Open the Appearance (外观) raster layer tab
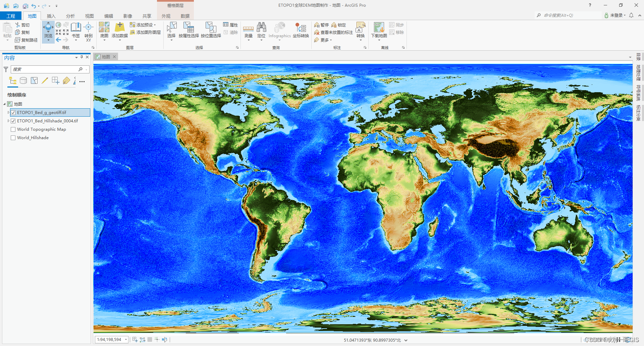The width and height of the screenshot is (644, 346). coord(166,16)
